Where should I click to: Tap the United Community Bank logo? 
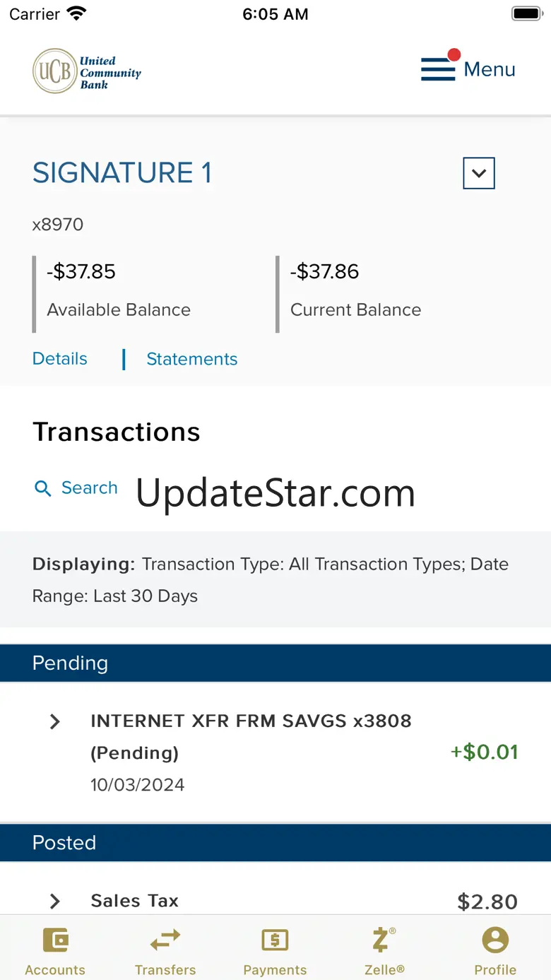pos(87,71)
